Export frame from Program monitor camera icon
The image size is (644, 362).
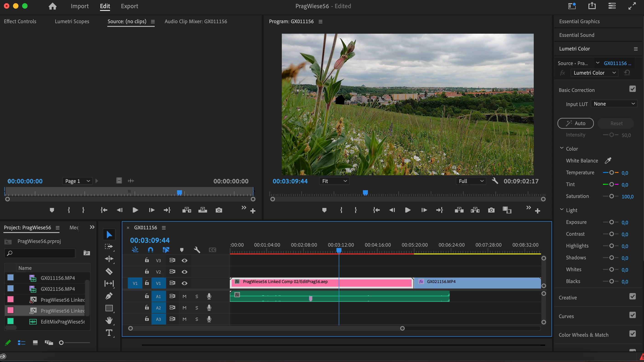(x=491, y=210)
